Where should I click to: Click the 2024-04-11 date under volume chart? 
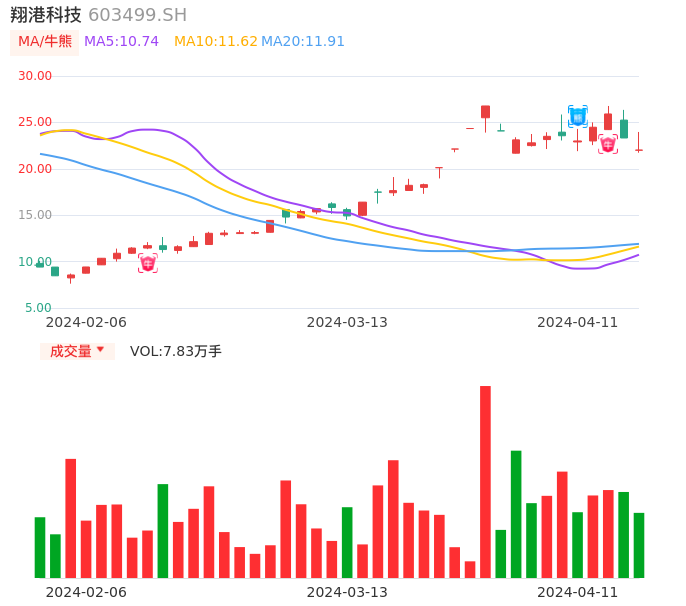click(578, 592)
